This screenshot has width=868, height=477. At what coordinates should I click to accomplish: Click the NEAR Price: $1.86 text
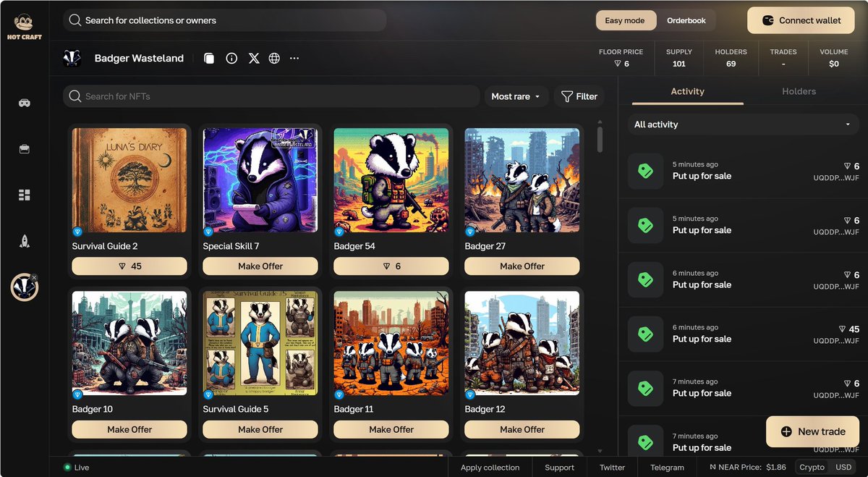pyautogui.click(x=748, y=468)
